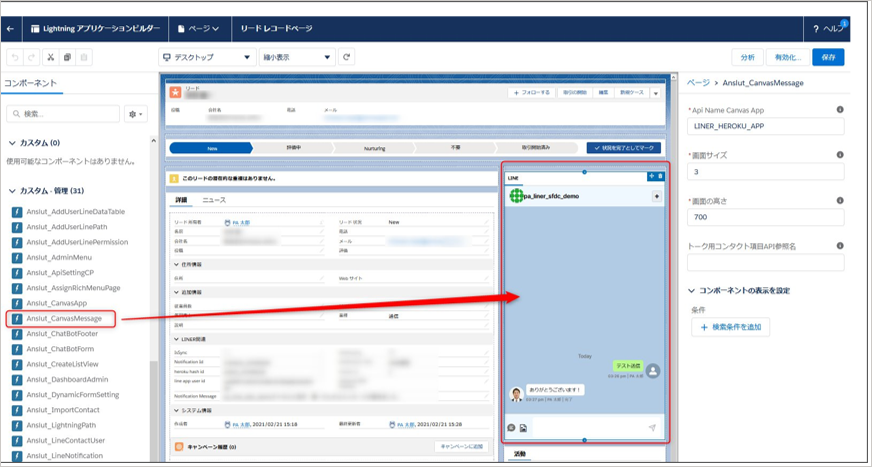Click info icon beside トーク用コンタクト項目API参照名

click(840, 245)
